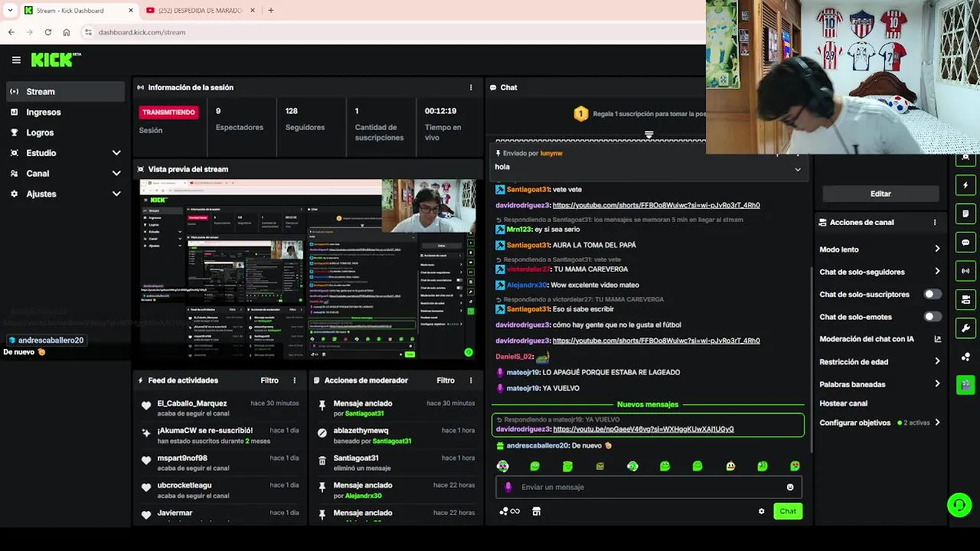The width and height of the screenshot is (980, 551).
Task: Click the Editar button
Action: click(880, 194)
